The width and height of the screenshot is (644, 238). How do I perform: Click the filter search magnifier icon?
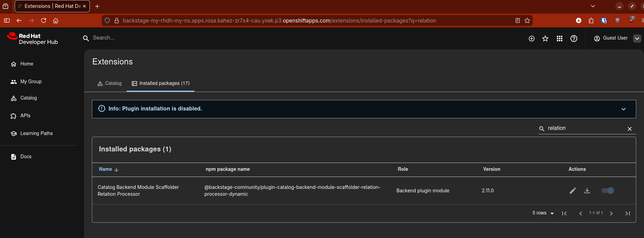coord(542,129)
